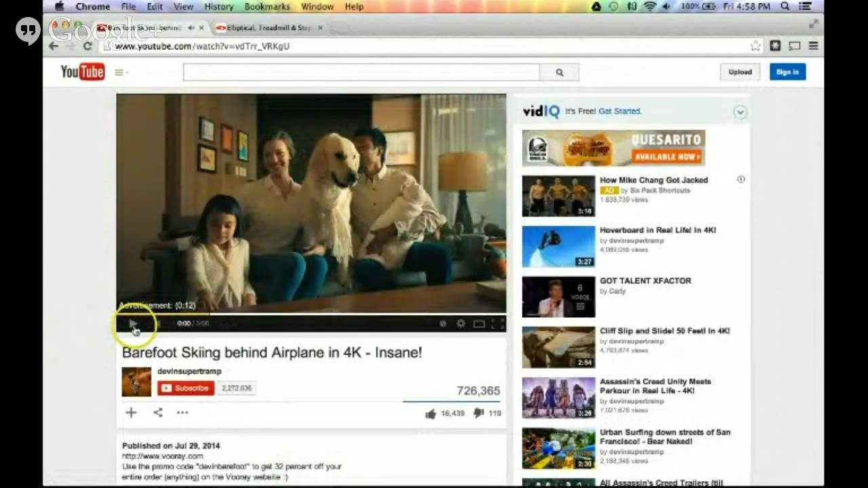Click the YouTube logo

[x=82, y=72]
